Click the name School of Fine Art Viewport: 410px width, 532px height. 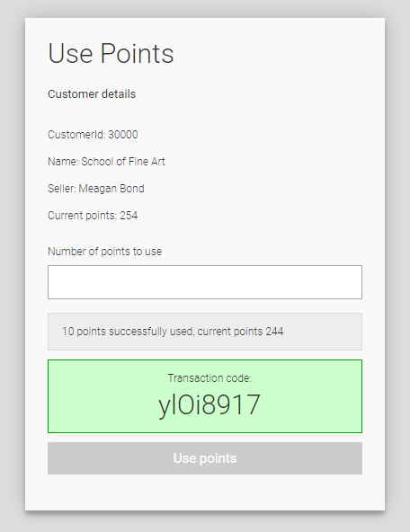[x=123, y=162]
